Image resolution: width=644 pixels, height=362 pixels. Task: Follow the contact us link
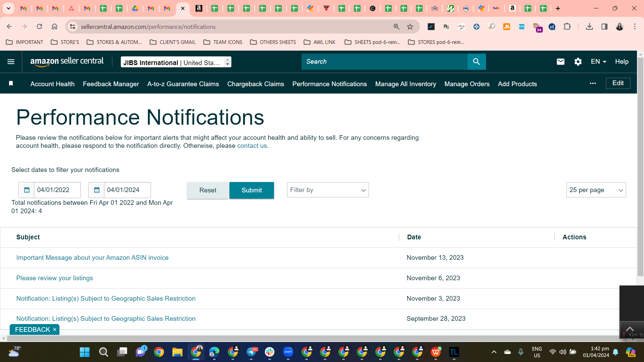(252, 146)
